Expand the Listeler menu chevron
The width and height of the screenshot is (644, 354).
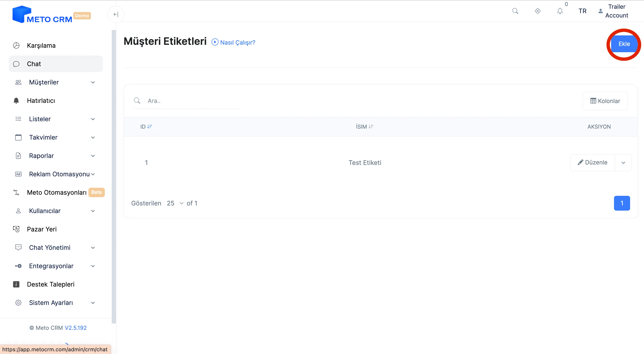93,119
